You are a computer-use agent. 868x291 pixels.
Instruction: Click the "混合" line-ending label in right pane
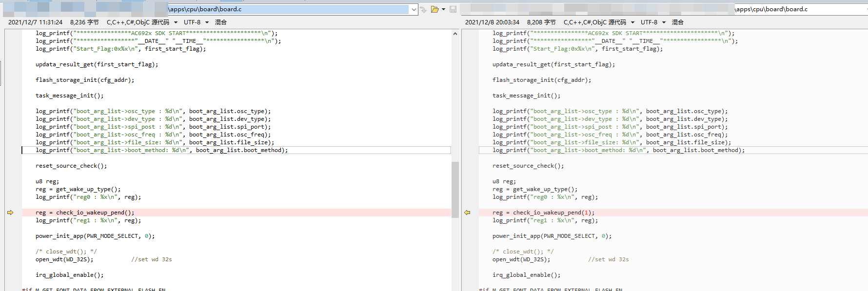pos(678,22)
